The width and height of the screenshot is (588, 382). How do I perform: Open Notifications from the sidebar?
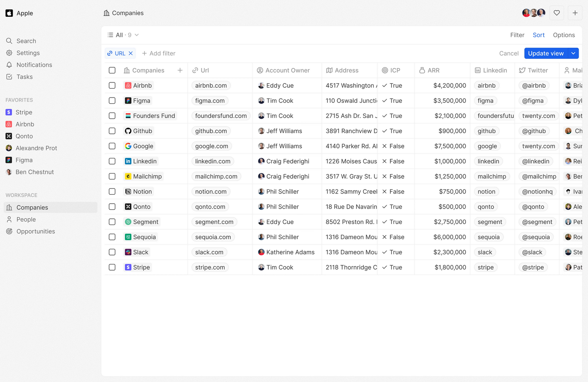33,64
